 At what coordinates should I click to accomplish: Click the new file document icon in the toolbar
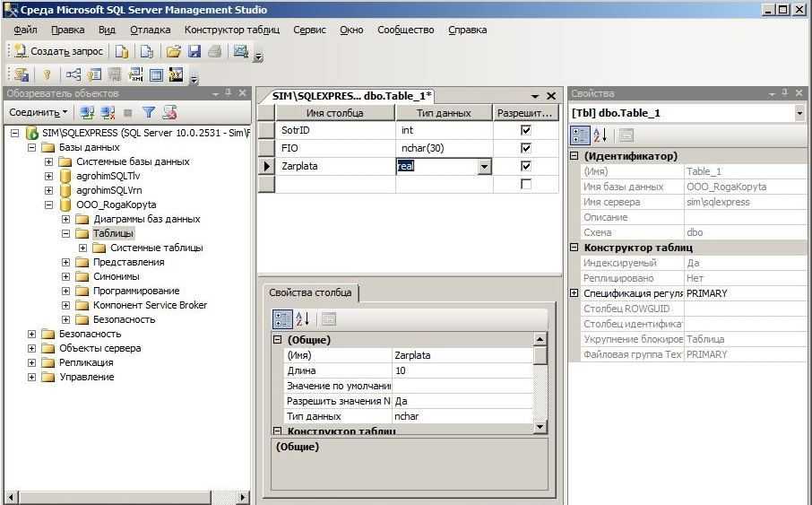[x=147, y=51]
